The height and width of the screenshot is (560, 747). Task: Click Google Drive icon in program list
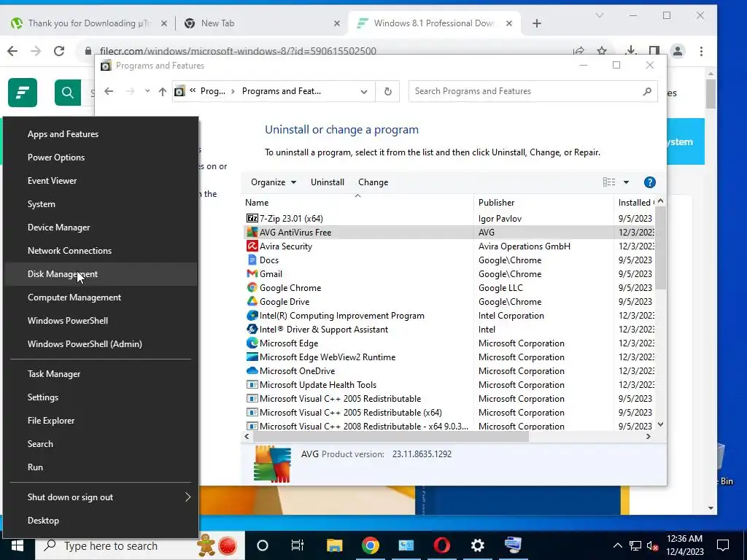pos(252,301)
